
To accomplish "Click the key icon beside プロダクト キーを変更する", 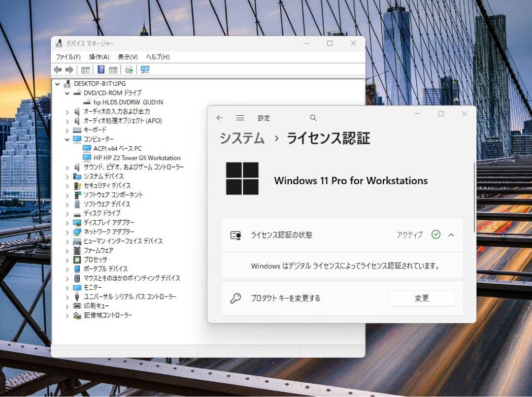I will pyautogui.click(x=235, y=298).
